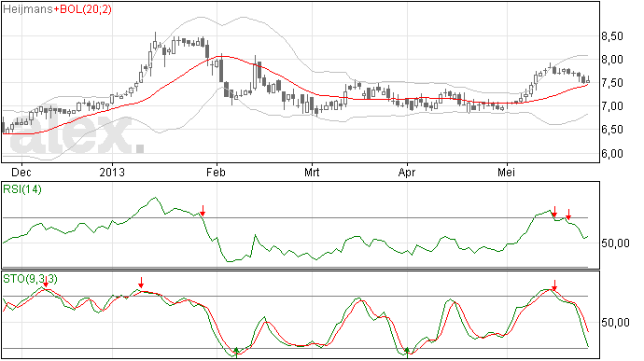This screenshot has width=644, height=361.
Task: Click the +BOL(20;2) indicator label
Action: pyautogui.click(x=82, y=9)
